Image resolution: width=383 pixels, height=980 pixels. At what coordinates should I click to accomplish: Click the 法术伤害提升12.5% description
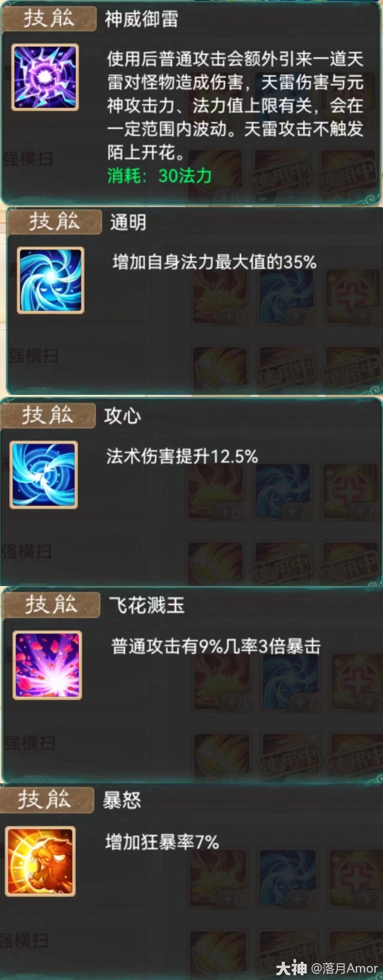182,456
